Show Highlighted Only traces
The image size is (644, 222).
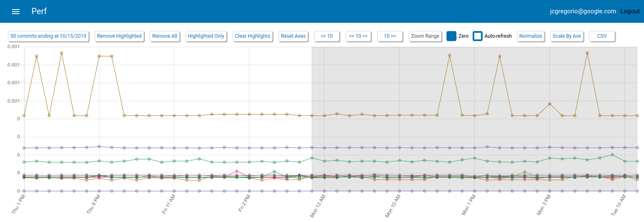click(206, 36)
